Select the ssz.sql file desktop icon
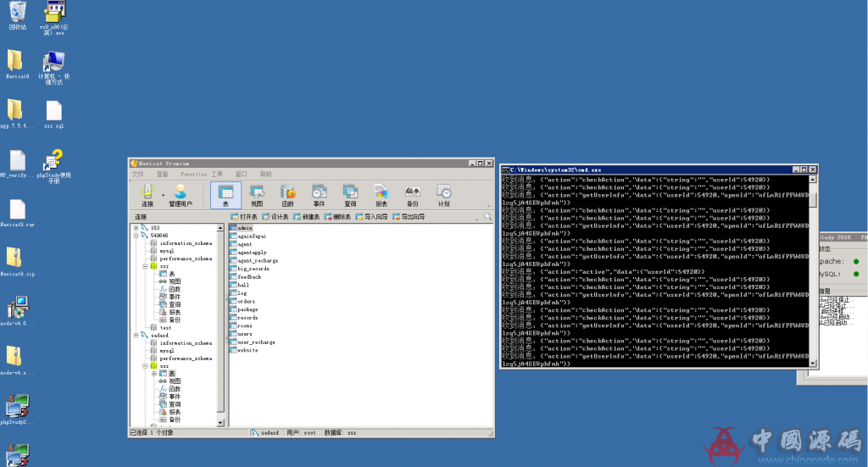868x467 pixels. click(53, 114)
